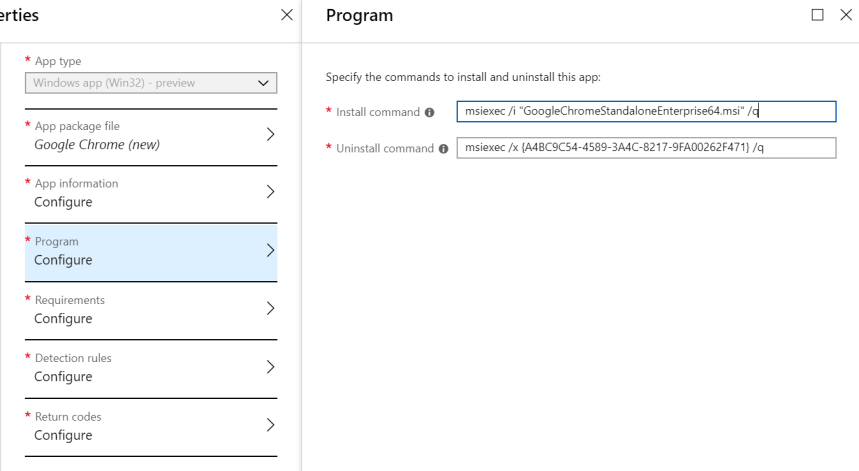Maximize the Program blade
Viewport: 859px width, 471px height.
click(817, 15)
